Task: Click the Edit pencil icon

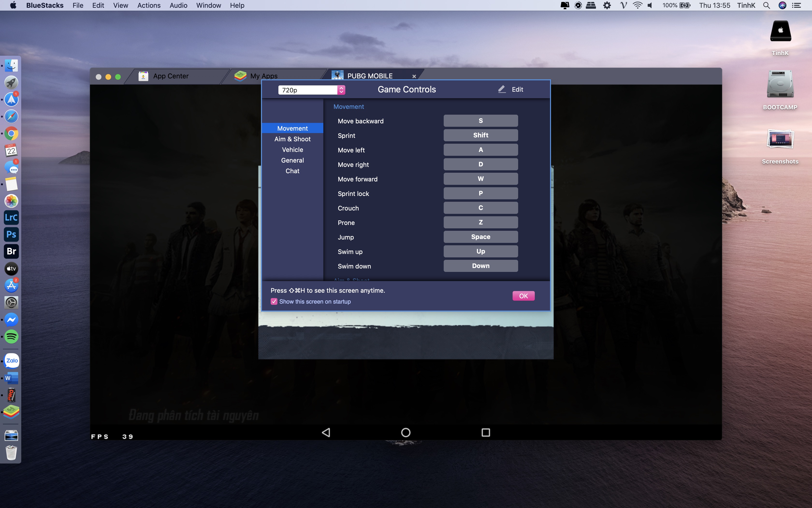Action: [x=502, y=89]
